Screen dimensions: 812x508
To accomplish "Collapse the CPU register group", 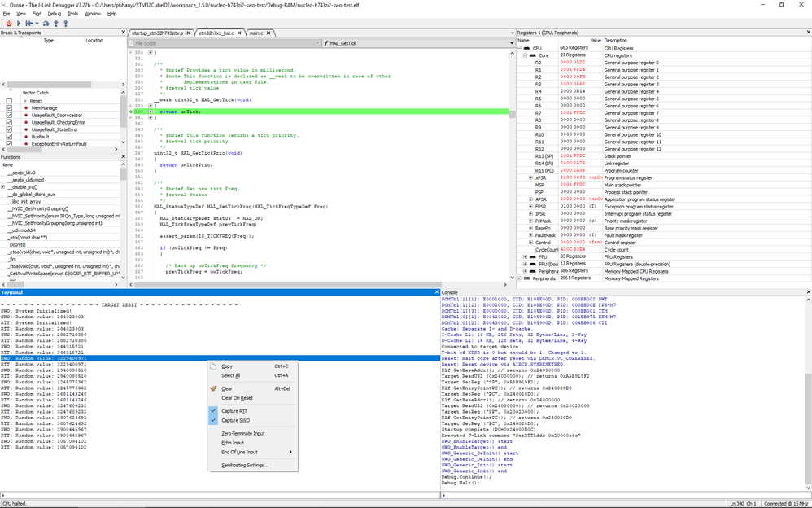I will pyautogui.click(x=519, y=48).
